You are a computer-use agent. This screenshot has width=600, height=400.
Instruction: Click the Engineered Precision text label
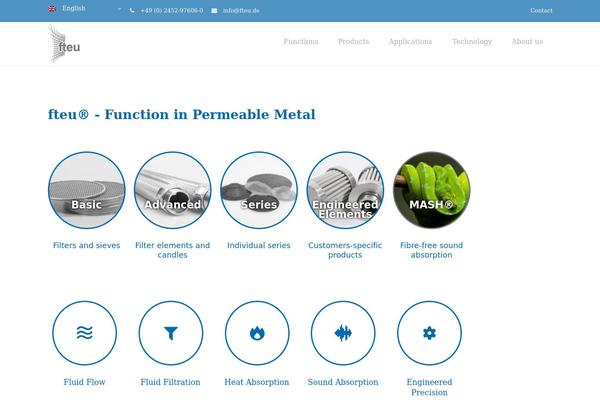[429, 387]
